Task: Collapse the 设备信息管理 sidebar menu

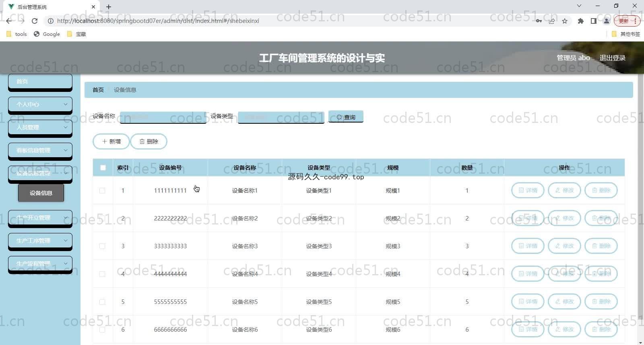Action: (40, 173)
